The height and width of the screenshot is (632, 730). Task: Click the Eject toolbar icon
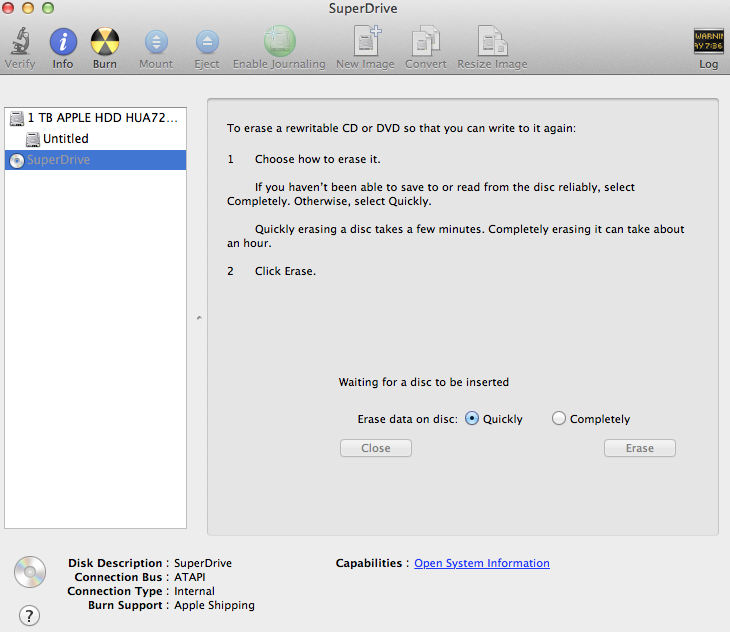pyautogui.click(x=207, y=42)
